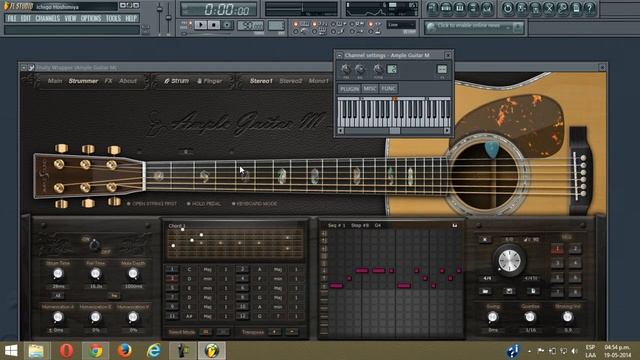Select Strum playing mode
Image resolution: width=640 pixels, height=360 pixels.
[x=176, y=81]
